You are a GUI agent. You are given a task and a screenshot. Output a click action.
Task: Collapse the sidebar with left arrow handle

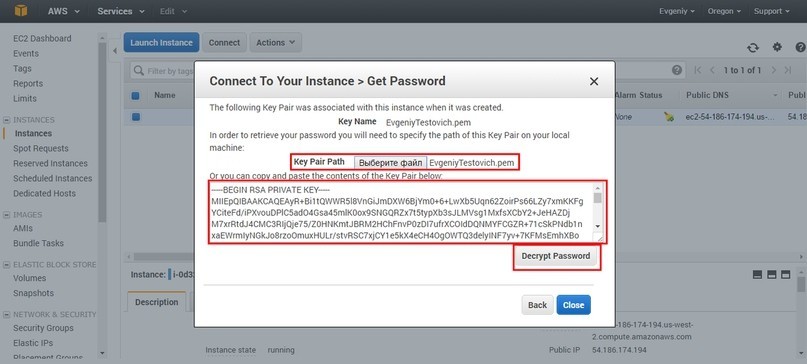(115, 50)
